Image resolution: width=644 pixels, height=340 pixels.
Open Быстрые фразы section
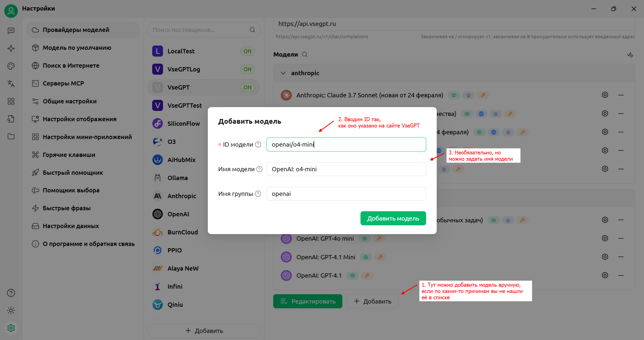click(83, 208)
